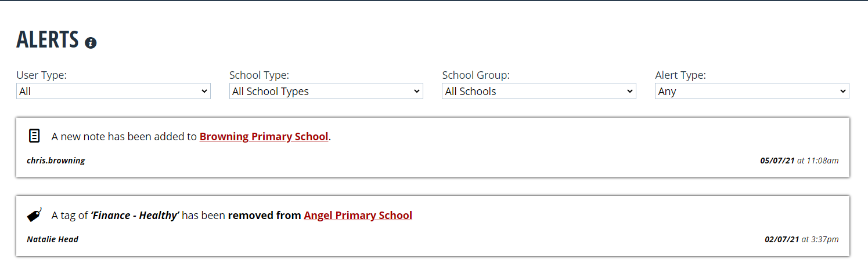
Task: Click the info icon beside ALERTS heading
Action: pos(91,43)
